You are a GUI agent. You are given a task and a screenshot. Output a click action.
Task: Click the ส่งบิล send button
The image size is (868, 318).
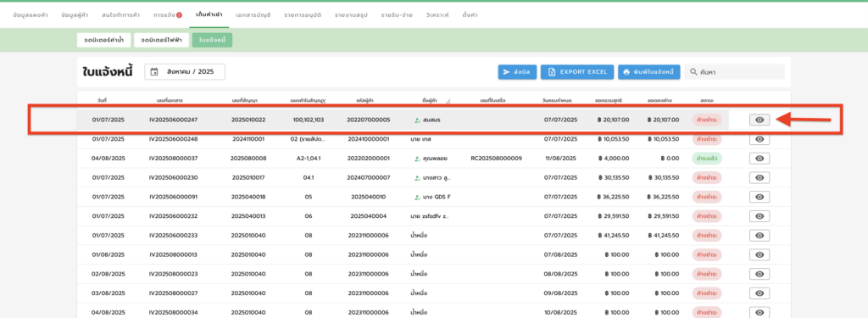coord(517,72)
